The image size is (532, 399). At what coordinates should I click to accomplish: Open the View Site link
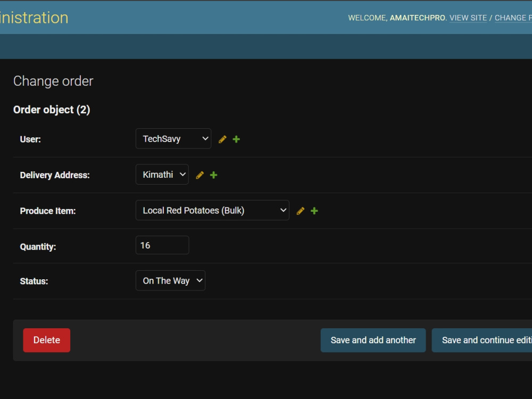(468, 18)
